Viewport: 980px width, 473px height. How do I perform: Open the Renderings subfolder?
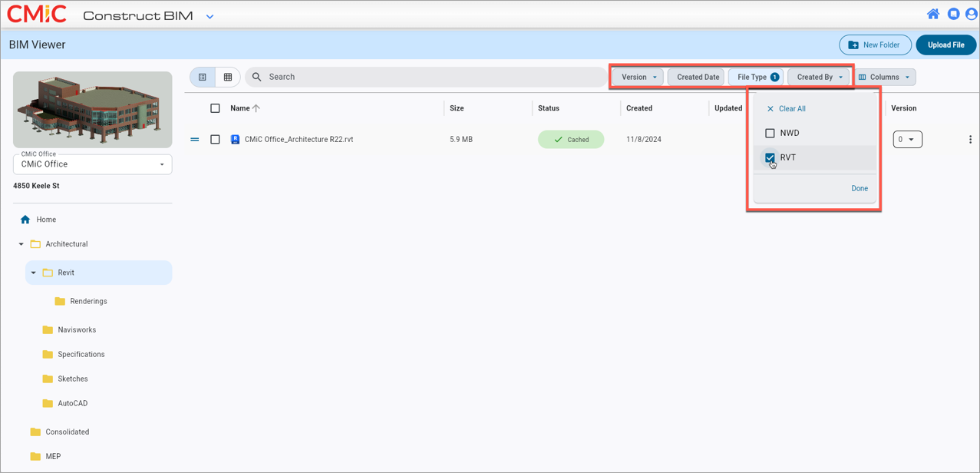pos(88,301)
